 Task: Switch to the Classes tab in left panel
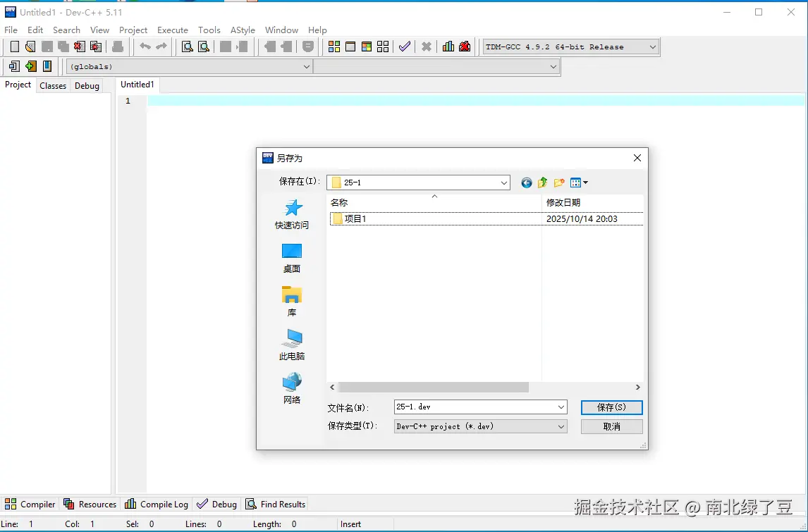(53, 85)
